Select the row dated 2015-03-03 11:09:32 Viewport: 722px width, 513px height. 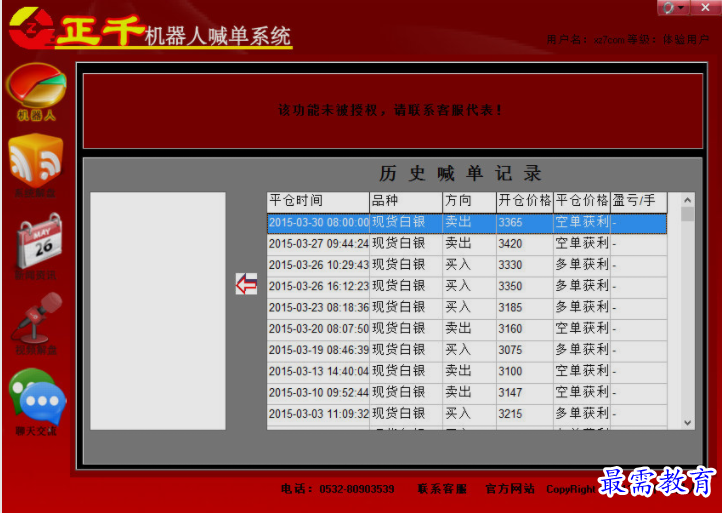click(x=467, y=414)
